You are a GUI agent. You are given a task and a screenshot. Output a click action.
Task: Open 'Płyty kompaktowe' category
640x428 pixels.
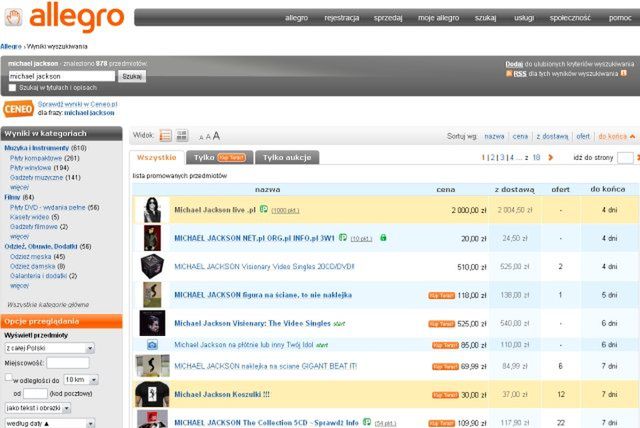click(36, 158)
